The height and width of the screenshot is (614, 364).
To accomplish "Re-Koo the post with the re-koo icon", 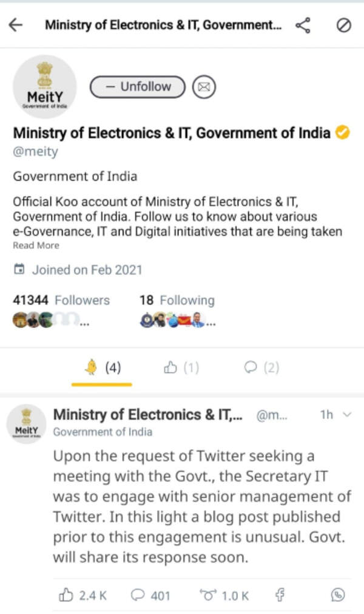I will [208, 595].
